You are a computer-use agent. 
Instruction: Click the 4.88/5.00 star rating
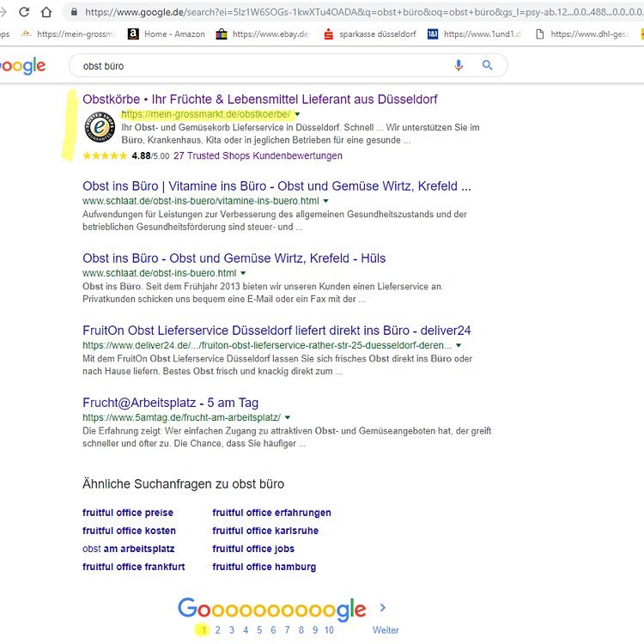pos(125,155)
